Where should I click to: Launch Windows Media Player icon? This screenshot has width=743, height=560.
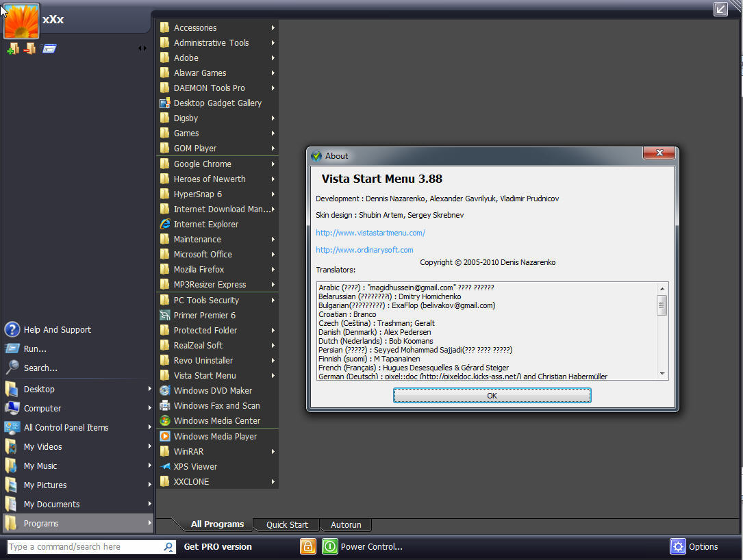click(165, 436)
